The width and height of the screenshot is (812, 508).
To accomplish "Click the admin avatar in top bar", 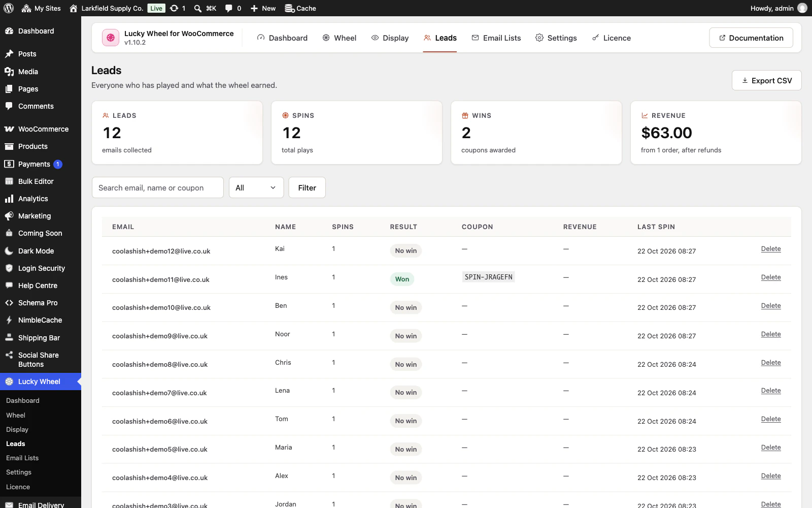I will [802, 8].
